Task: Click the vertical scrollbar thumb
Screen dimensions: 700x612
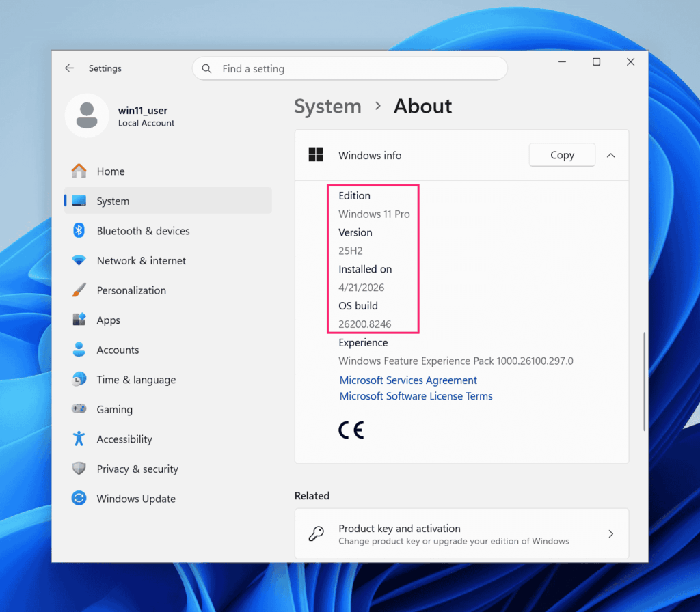Action: pyautogui.click(x=644, y=381)
